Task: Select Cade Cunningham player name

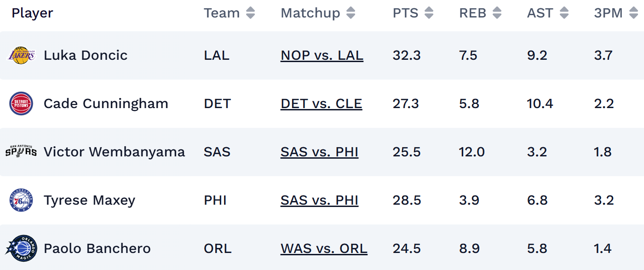Action: click(x=106, y=104)
